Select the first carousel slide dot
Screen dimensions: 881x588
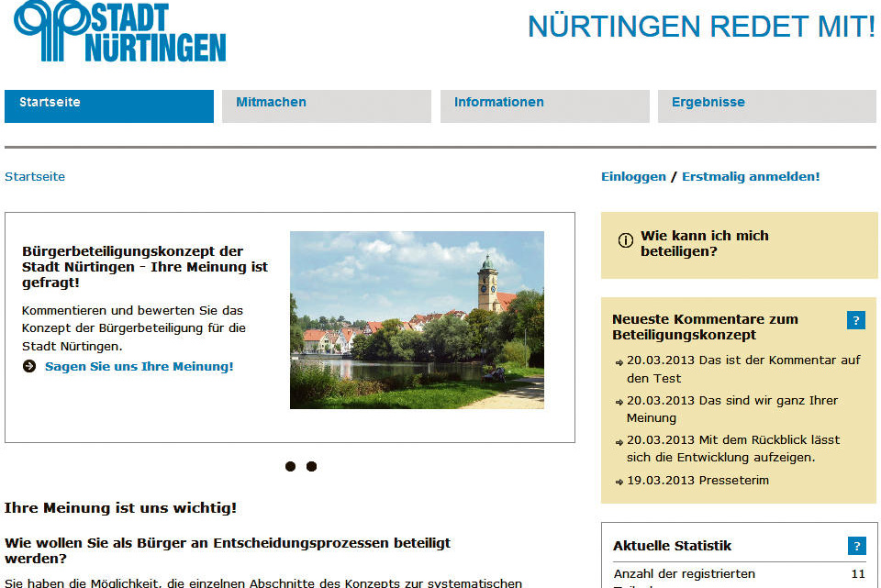290,467
